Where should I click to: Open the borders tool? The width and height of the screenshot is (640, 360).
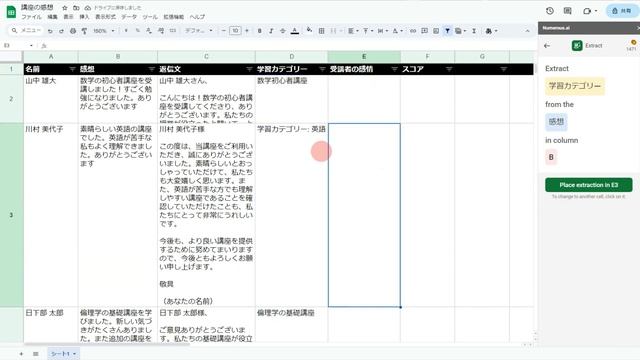tap(321, 31)
